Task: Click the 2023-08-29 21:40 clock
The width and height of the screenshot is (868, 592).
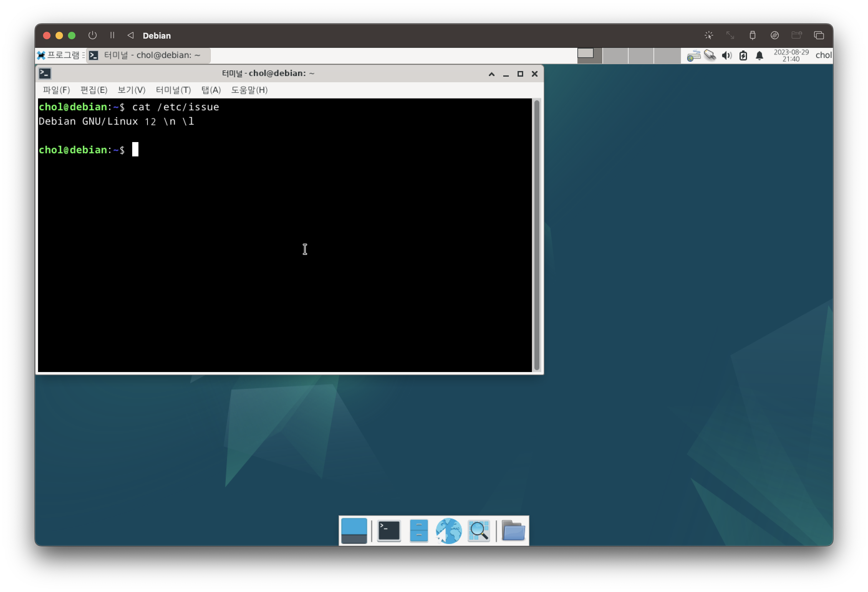Action: tap(791, 55)
